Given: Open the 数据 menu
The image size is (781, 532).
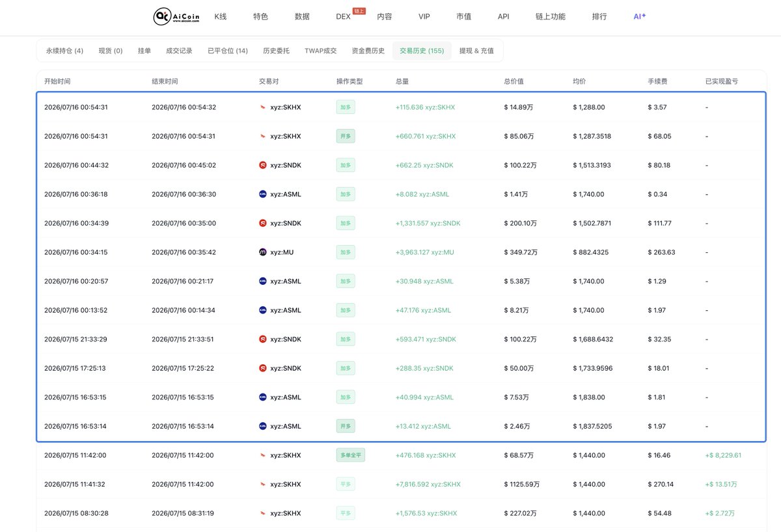Looking at the screenshot, I should (x=302, y=16).
